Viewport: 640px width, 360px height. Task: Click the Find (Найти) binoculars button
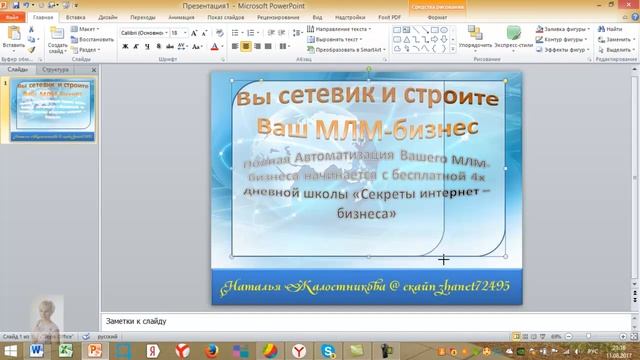[610, 29]
